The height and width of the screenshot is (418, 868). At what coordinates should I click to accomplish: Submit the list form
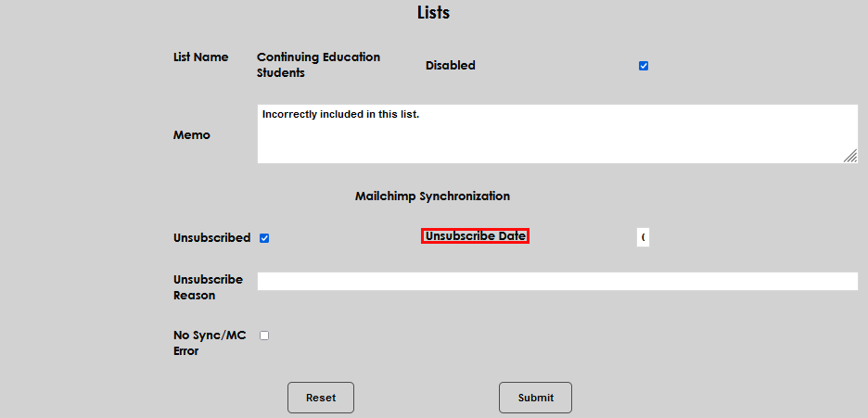coord(535,398)
